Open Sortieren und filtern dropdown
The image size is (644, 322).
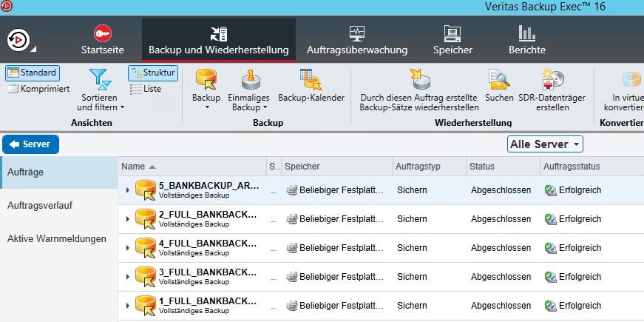tap(101, 90)
